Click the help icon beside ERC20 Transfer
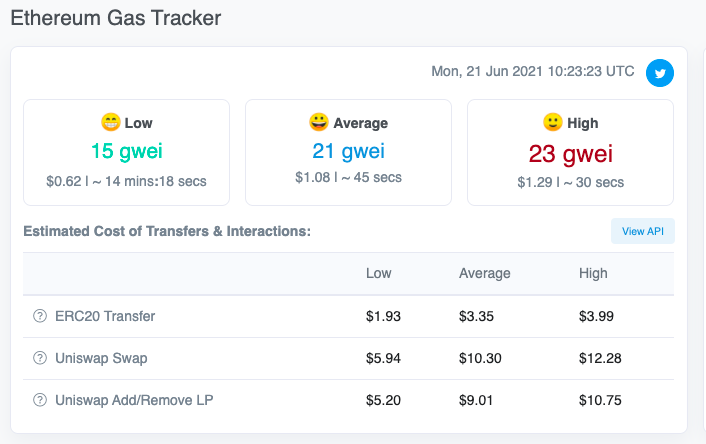706x444 pixels. [40, 316]
